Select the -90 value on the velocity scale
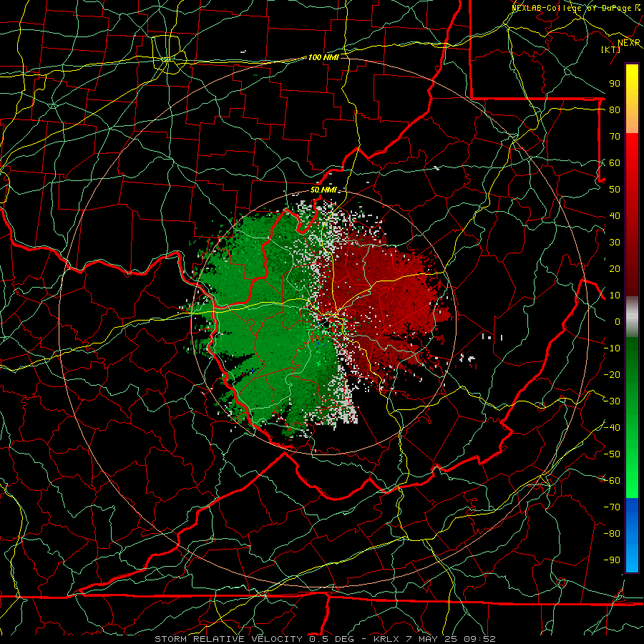Screen dimensions: 644x644 [x=612, y=560]
